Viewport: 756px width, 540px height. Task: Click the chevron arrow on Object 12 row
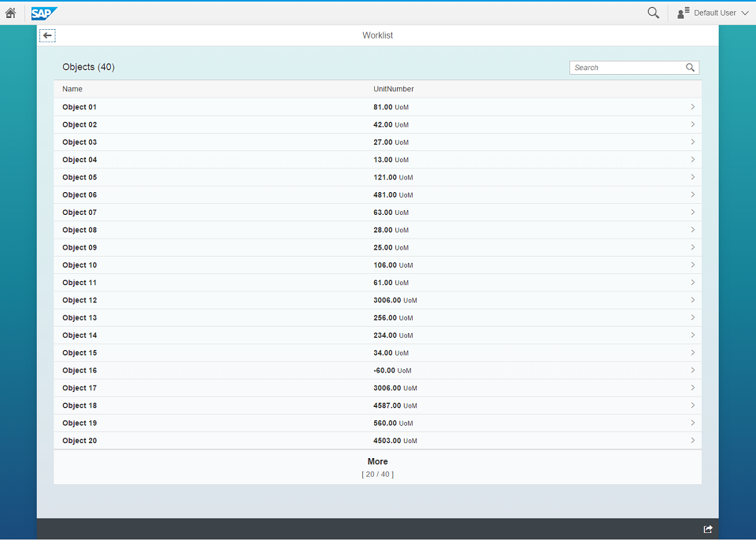(x=692, y=300)
